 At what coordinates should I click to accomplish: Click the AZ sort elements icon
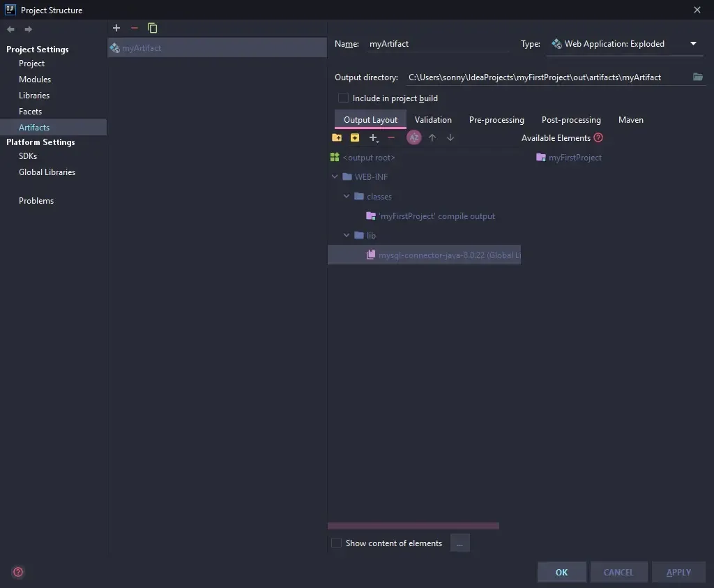pos(414,137)
